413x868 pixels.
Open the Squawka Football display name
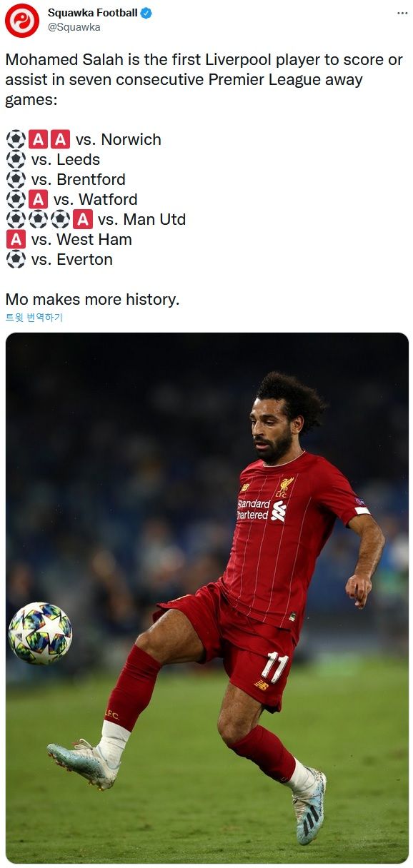[93, 13]
